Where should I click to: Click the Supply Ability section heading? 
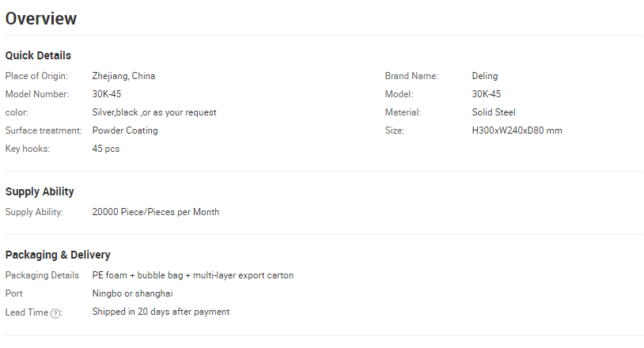click(40, 191)
